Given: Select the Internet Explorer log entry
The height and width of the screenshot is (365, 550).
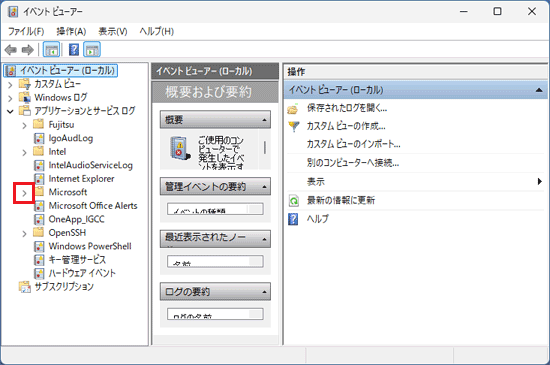Looking at the screenshot, I should click(x=81, y=179).
